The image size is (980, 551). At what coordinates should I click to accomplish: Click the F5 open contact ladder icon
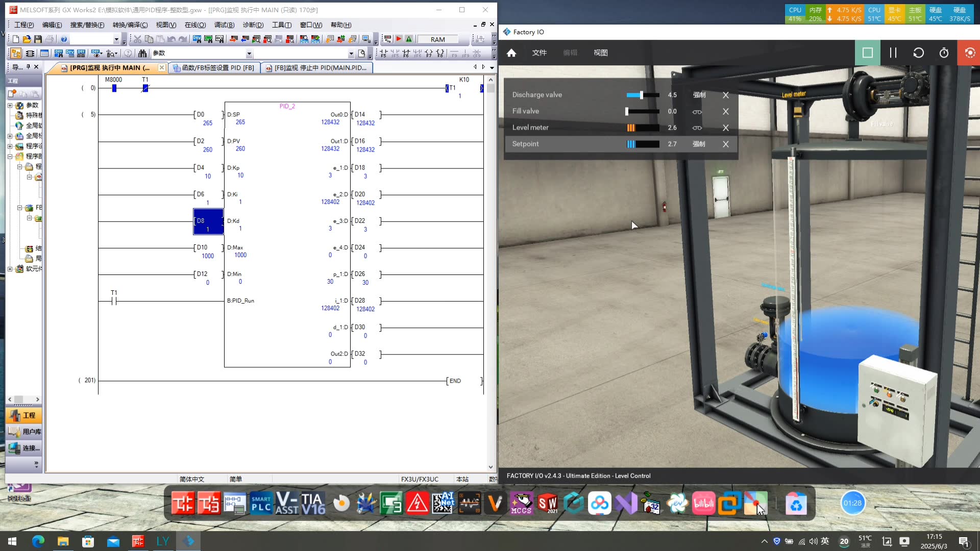pyautogui.click(x=383, y=53)
